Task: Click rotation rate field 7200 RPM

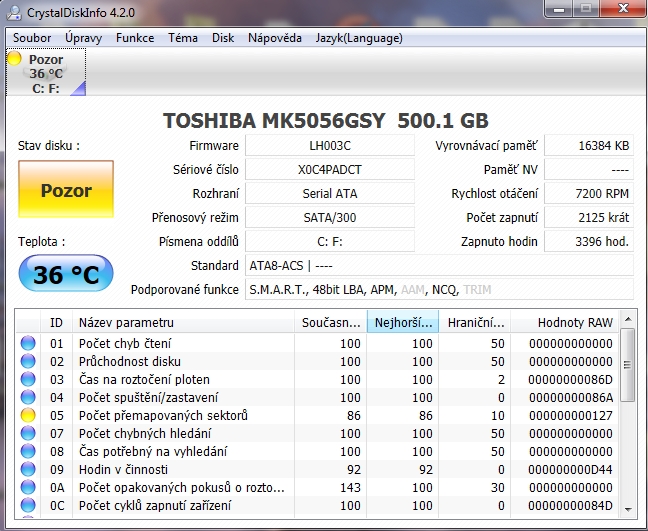Action: [589, 193]
